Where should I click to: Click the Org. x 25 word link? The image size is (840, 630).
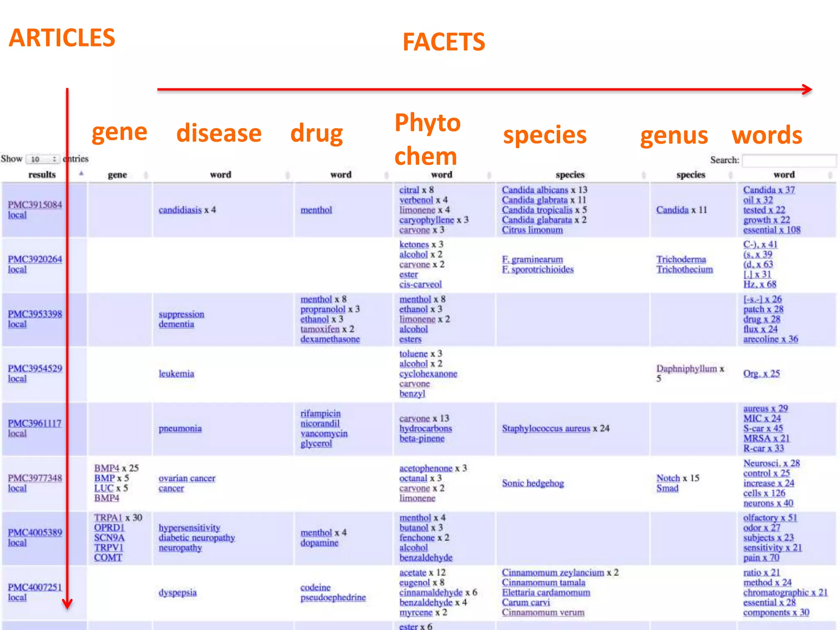click(761, 374)
